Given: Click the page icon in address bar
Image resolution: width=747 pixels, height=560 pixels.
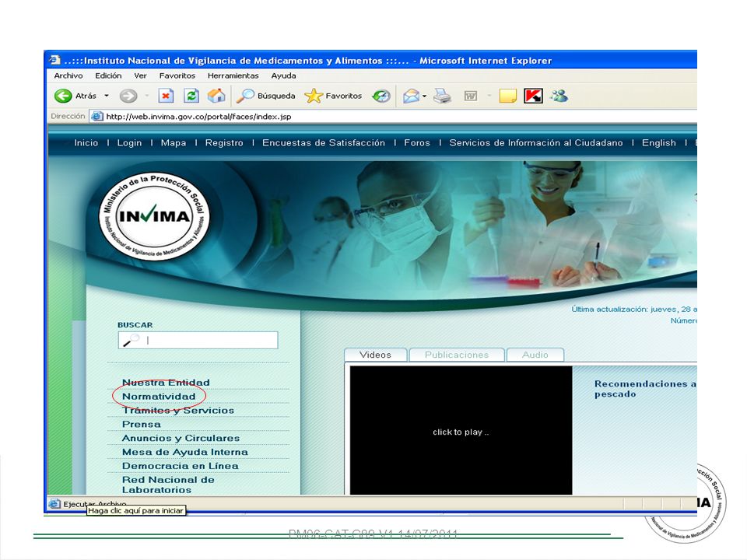Looking at the screenshot, I should [x=97, y=116].
